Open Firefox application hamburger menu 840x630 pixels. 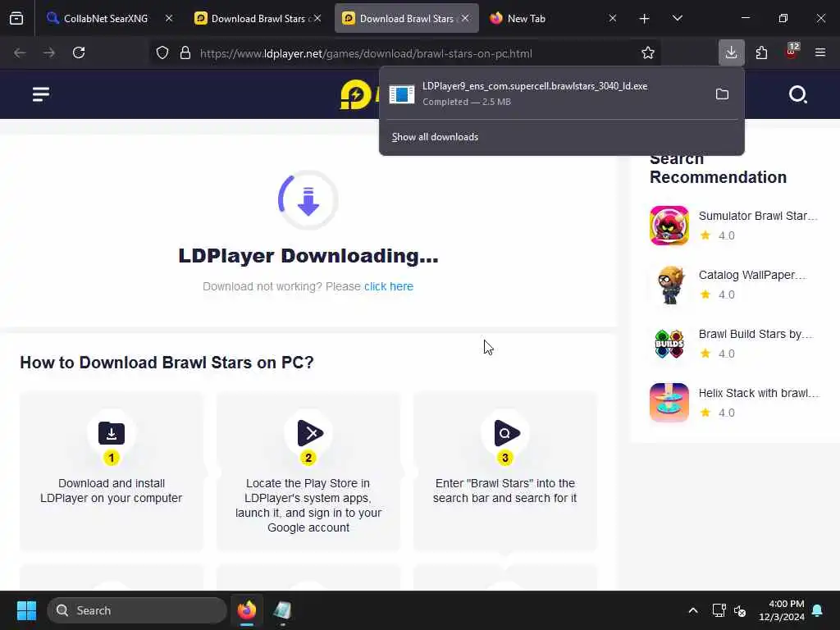tap(820, 52)
